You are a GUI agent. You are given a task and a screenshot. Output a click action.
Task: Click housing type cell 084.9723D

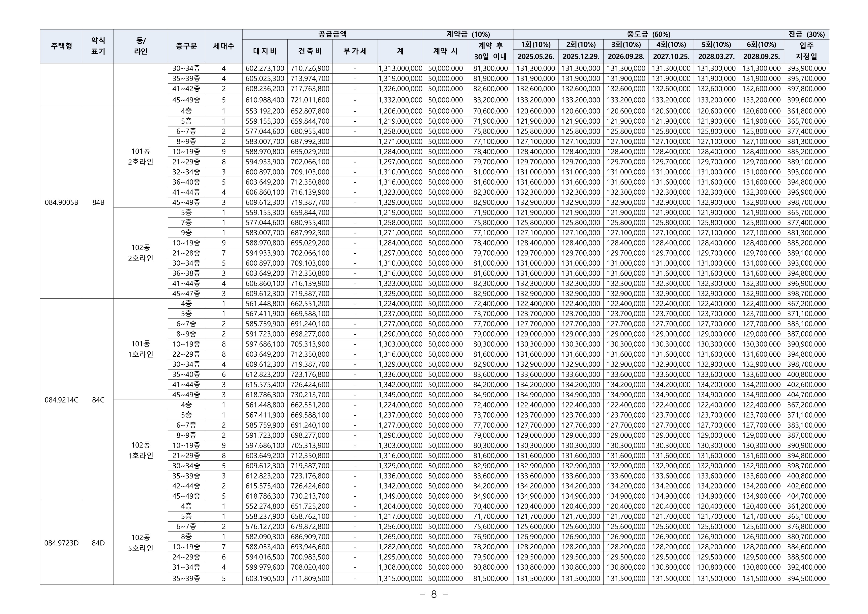[x=62, y=543]
